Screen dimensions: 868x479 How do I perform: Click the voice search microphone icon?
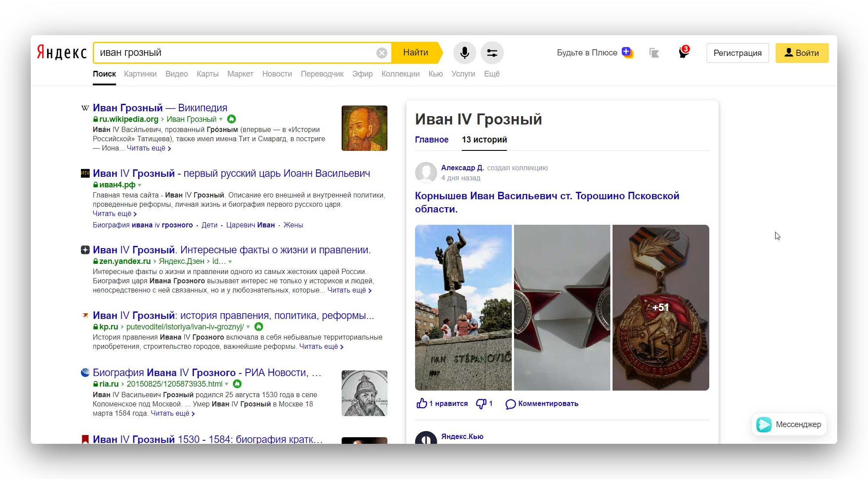(464, 53)
